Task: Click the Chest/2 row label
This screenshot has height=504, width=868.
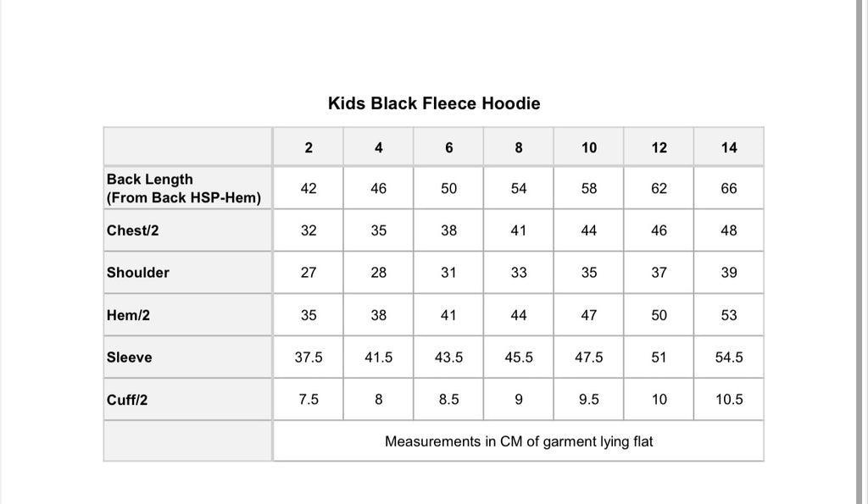Action: (x=133, y=230)
